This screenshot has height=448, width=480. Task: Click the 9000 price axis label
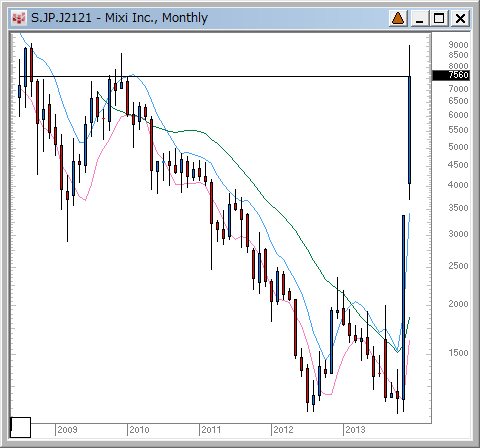[x=458, y=45]
